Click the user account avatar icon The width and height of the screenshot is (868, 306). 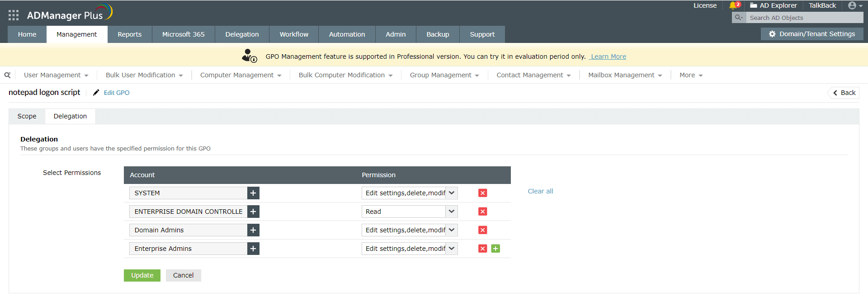(852, 5)
